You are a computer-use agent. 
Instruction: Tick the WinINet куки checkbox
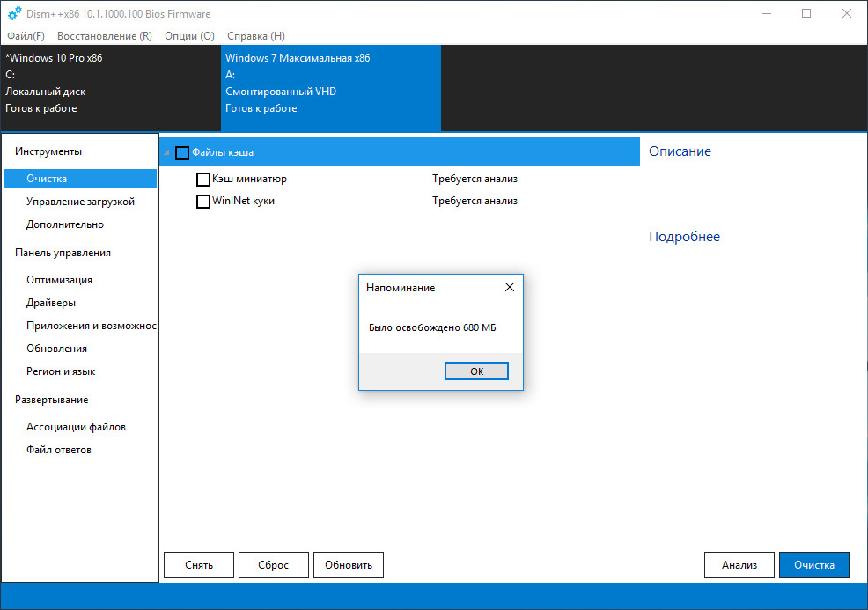[x=203, y=201]
